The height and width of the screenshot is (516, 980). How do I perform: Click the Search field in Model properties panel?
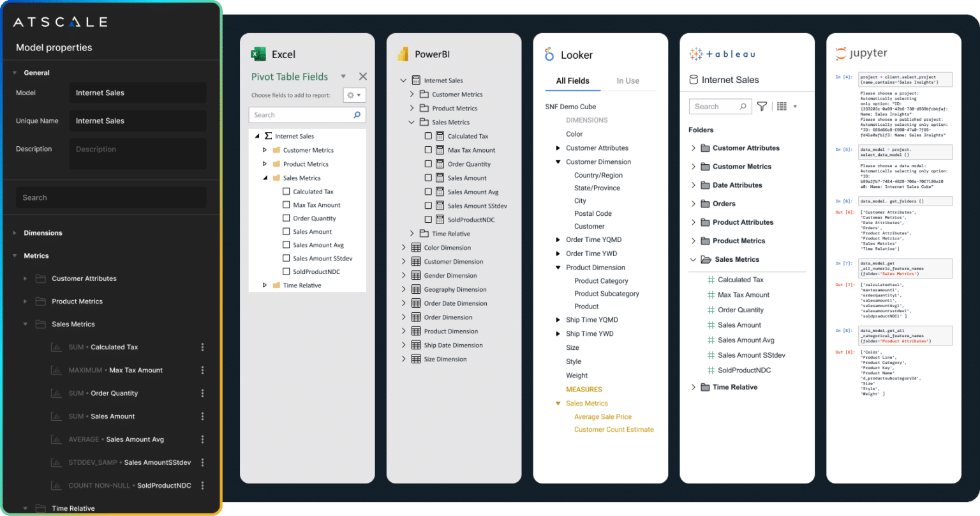(110, 197)
